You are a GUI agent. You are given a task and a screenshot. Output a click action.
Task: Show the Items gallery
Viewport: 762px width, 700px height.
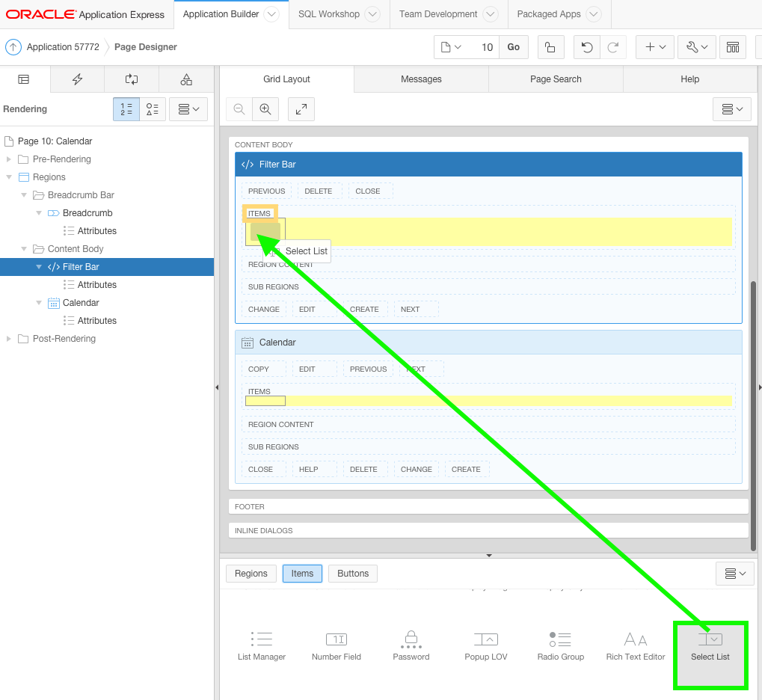click(x=302, y=574)
